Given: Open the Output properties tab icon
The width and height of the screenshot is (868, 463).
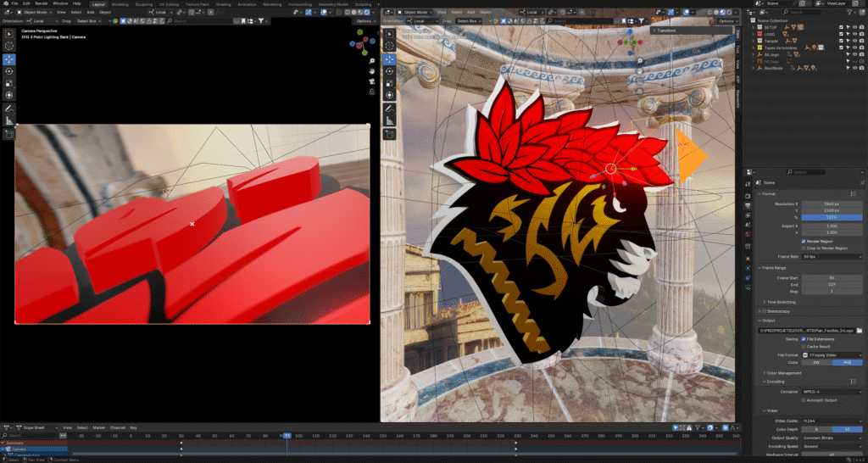Looking at the screenshot, I should (x=748, y=205).
